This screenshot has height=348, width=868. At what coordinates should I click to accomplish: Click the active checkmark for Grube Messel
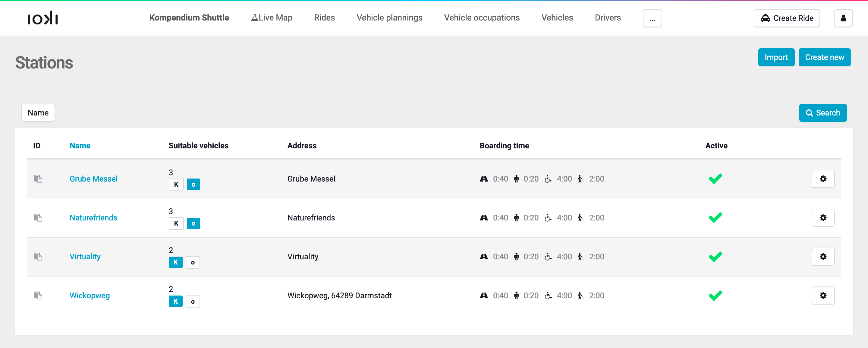pos(715,179)
